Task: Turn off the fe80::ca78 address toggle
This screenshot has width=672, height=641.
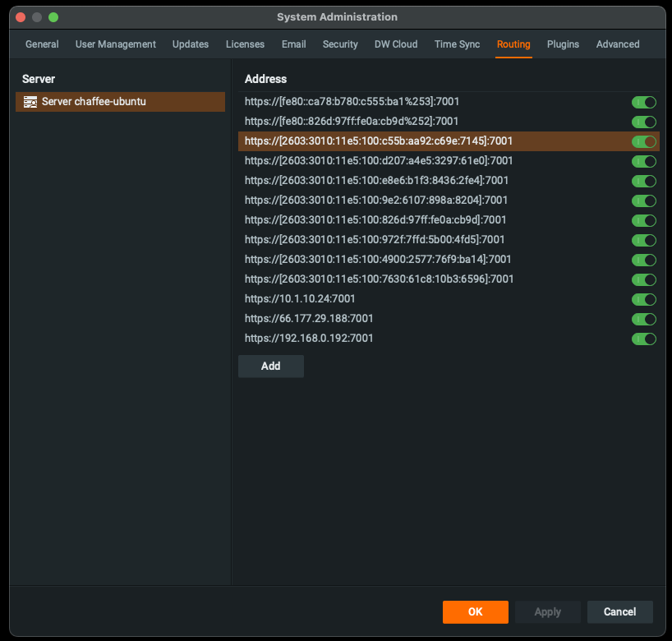Action: 643,102
